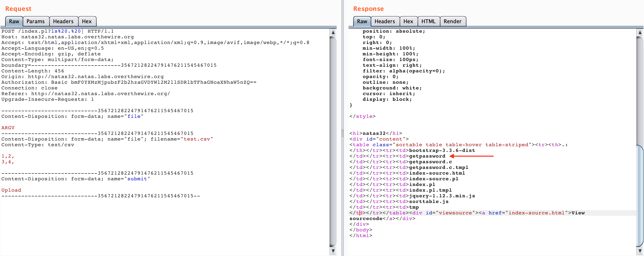Switch to the Response Render tab
644x256 pixels.
452,22
